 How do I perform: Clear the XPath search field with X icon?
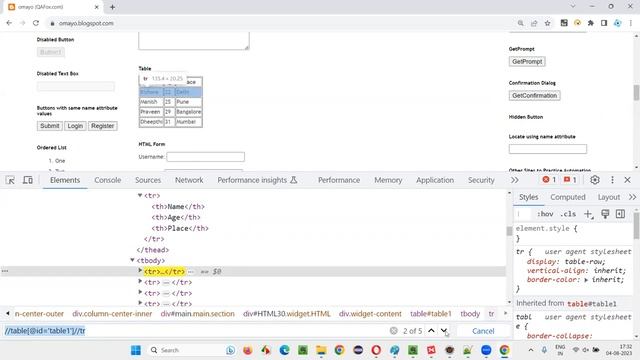click(x=393, y=331)
